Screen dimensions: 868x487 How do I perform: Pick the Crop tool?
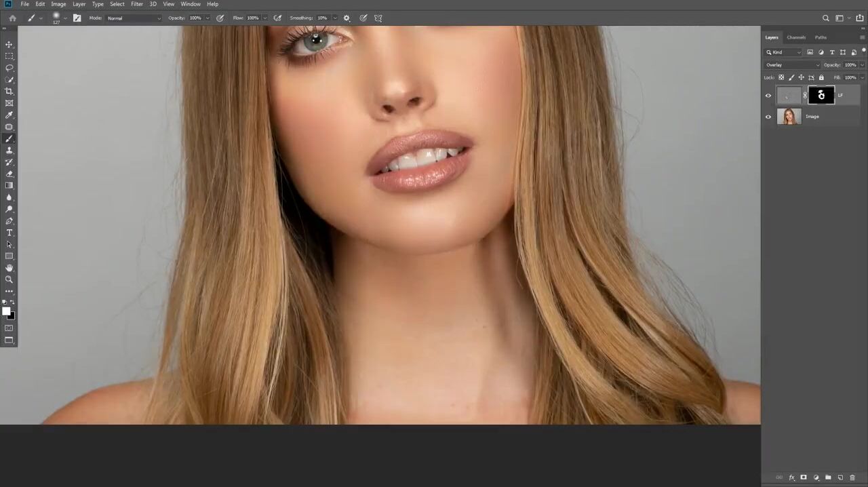point(9,92)
